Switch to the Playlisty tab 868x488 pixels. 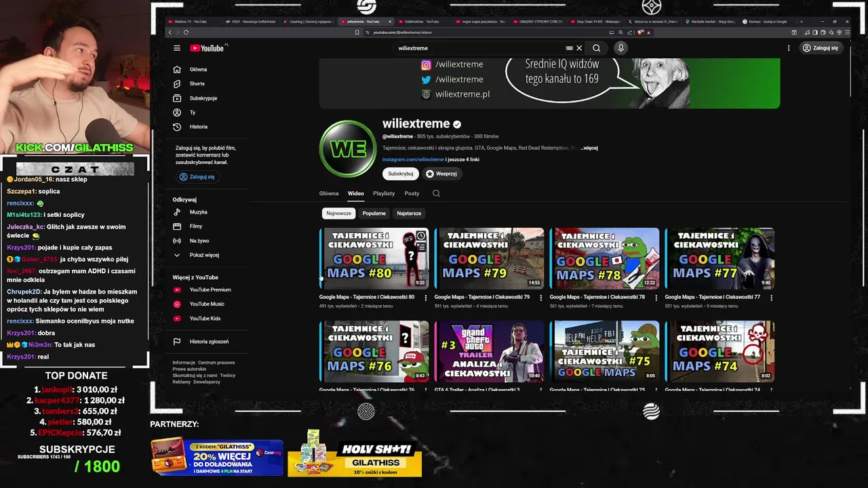tap(384, 193)
